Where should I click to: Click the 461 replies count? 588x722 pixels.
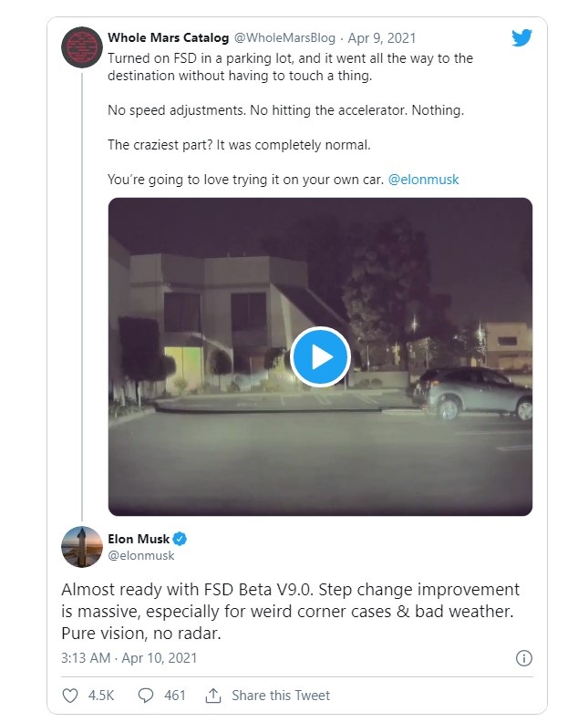(175, 696)
